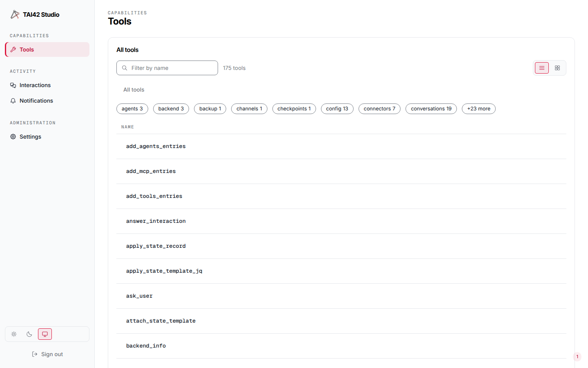
Task: Select the All tools filter
Action: tap(134, 90)
